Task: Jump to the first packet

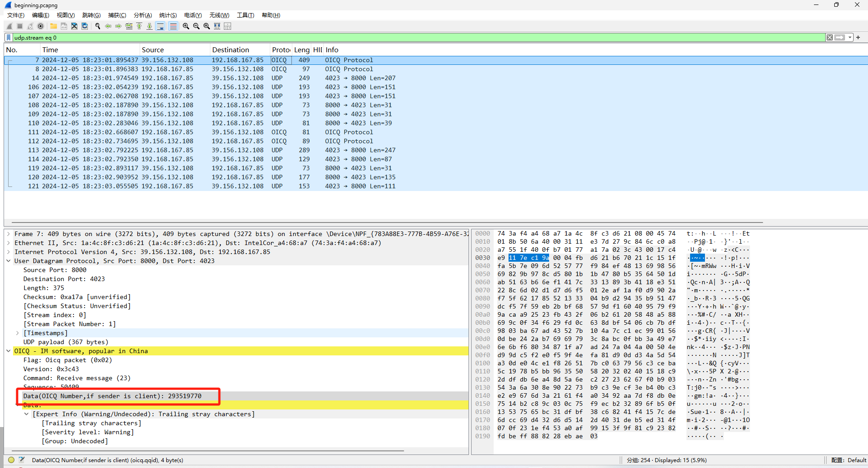Action: click(139, 26)
